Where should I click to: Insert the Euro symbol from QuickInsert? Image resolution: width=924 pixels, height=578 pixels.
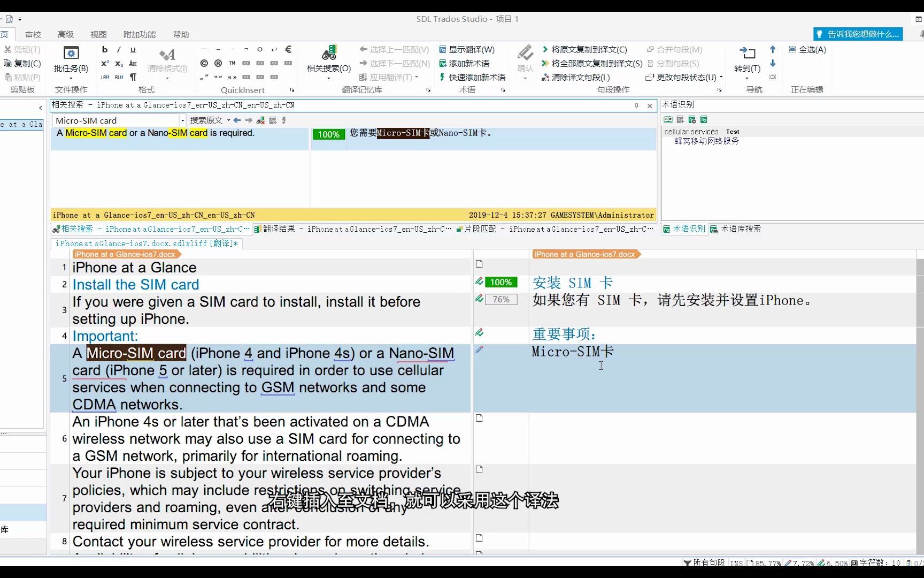(x=288, y=49)
